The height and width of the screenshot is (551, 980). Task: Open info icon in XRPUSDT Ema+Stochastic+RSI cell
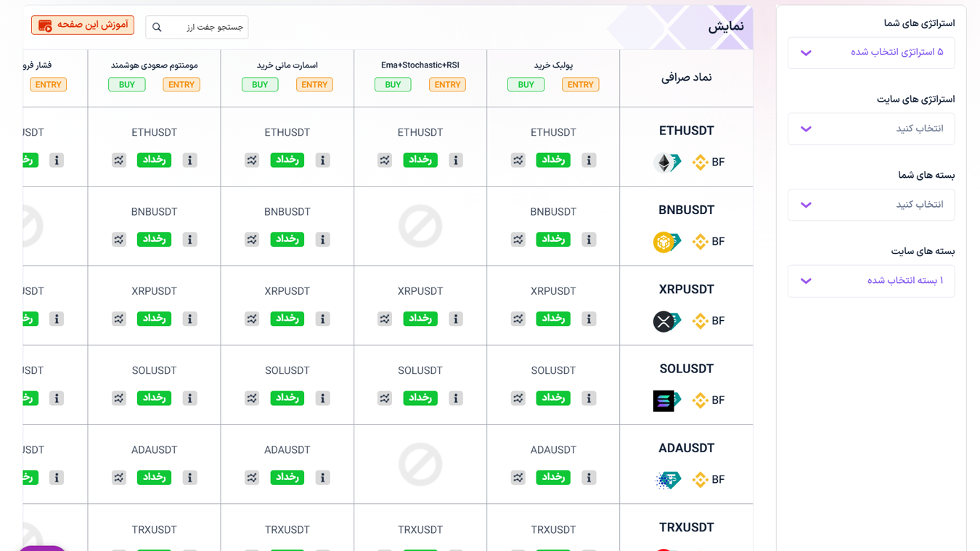coord(456,319)
